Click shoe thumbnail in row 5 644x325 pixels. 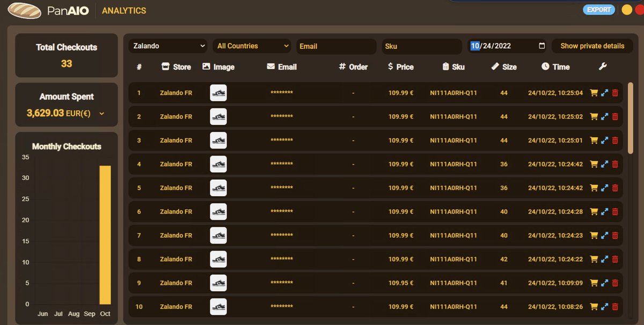(218, 188)
